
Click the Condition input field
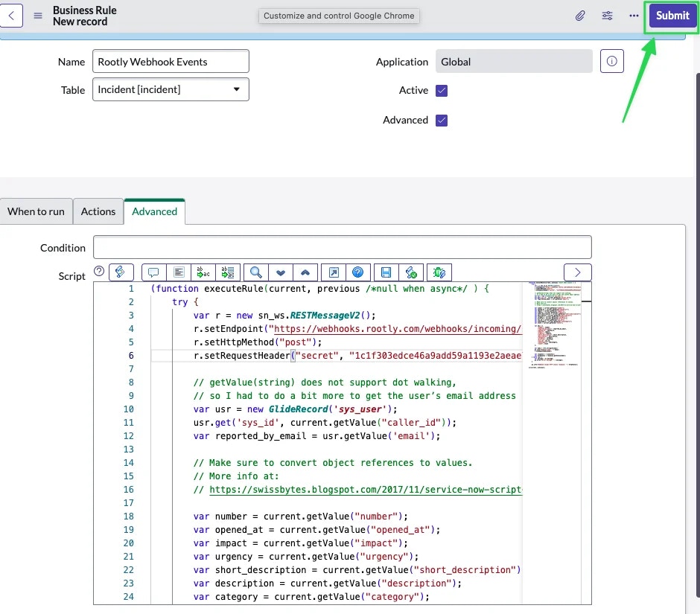pos(343,247)
